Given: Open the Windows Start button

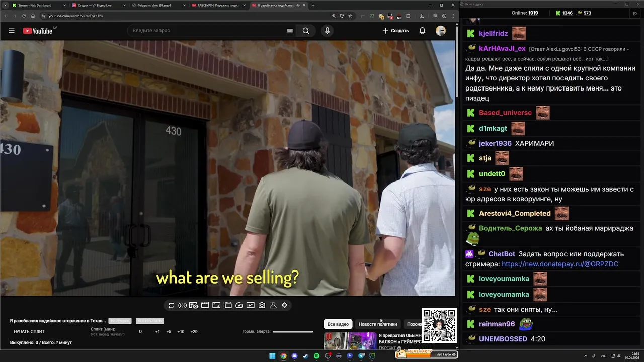Looking at the screenshot, I should [272, 356].
